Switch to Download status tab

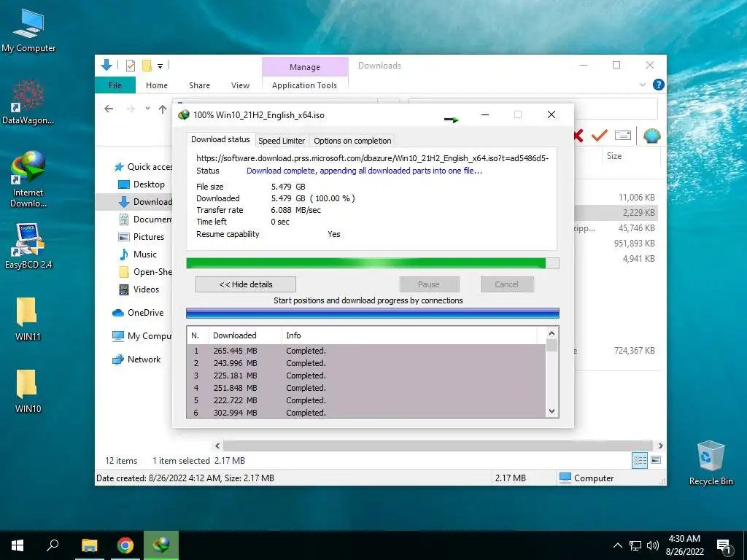(220, 139)
